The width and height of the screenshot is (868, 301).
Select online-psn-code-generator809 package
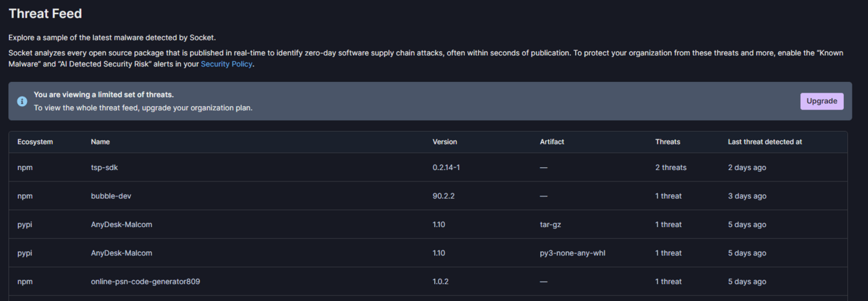click(145, 282)
